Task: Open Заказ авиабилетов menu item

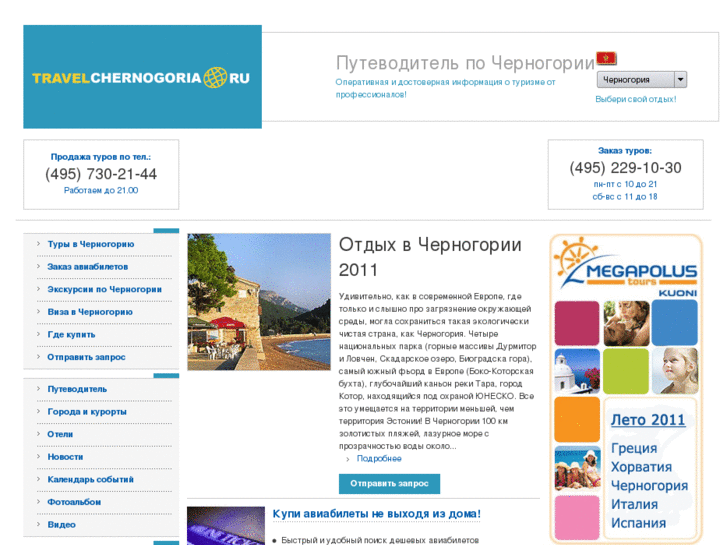Action: click(88, 267)
